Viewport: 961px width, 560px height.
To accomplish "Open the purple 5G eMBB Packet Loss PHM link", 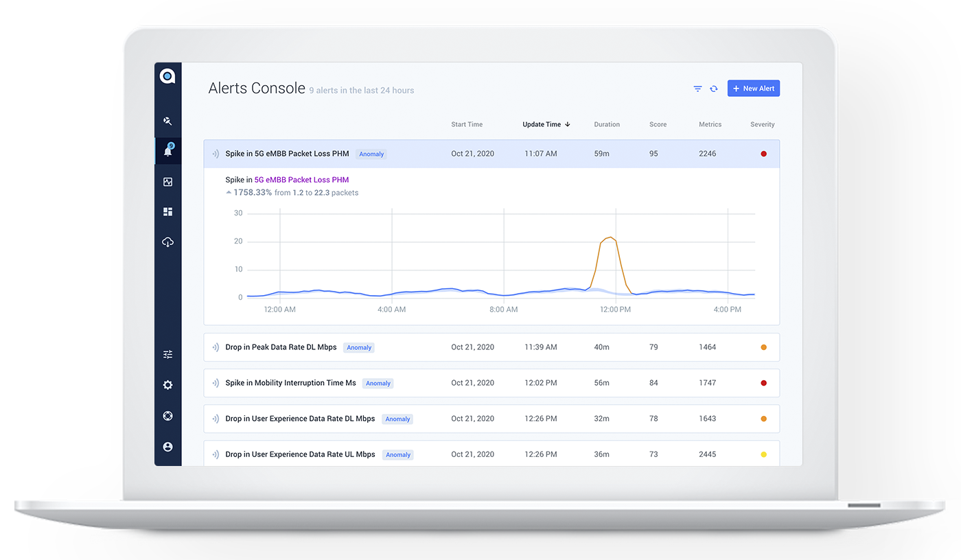I will click(x=301, y=180).
